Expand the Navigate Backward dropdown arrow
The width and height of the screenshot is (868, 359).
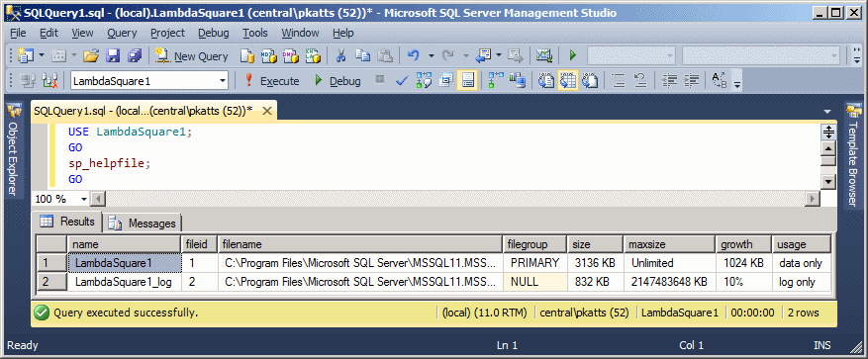pos(499,55)
